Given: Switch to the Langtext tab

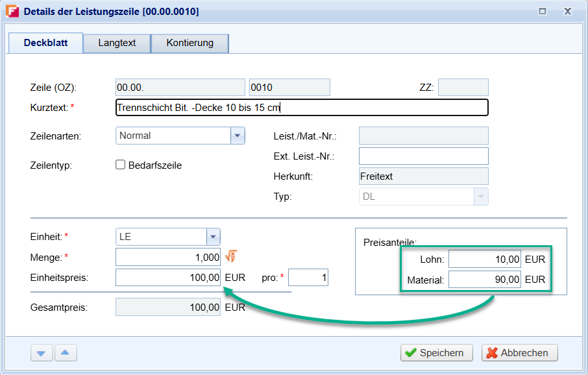Looking at the screenshot, I should [x=117, y=43].
